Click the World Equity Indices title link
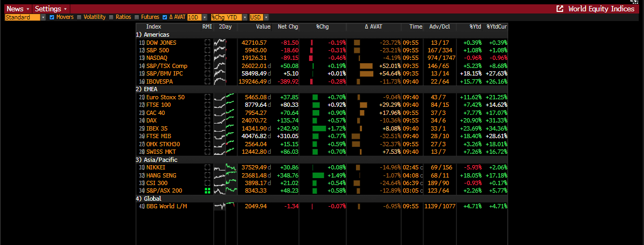The width and height of the screenshot is (644, 245). pyautogui.click(x=601, y=9)
